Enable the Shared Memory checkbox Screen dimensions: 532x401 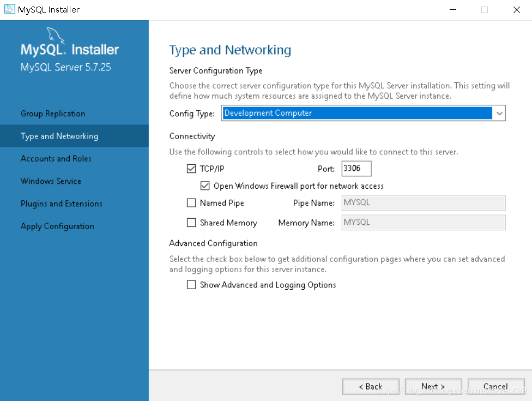click(191, 223)
